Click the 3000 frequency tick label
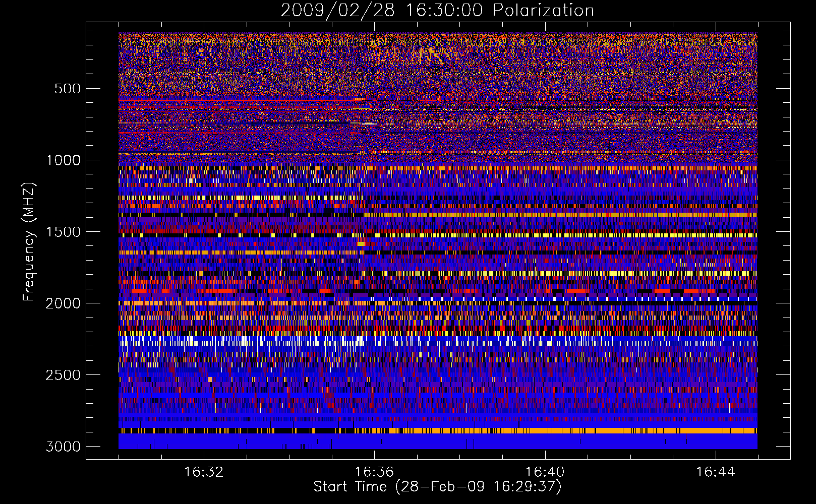Viewport: 816px width, 504px height. 63,447
